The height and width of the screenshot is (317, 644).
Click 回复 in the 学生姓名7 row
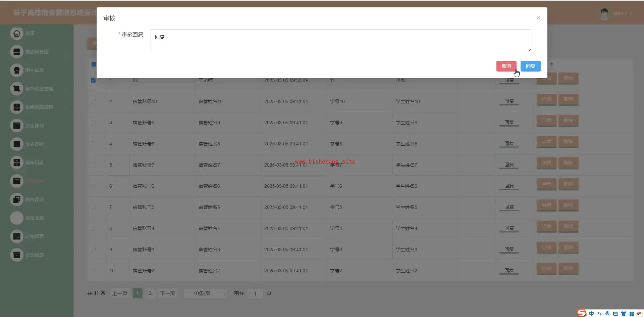tap(509, 165)
